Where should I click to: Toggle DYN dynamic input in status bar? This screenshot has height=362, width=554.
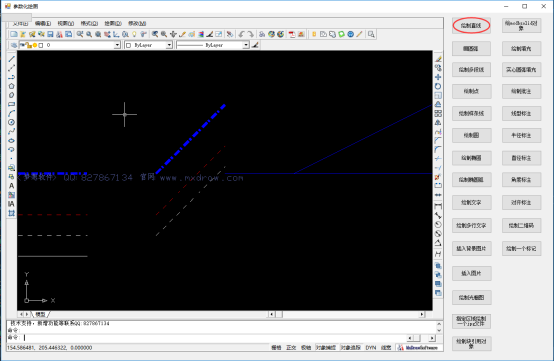coord(371,348)
